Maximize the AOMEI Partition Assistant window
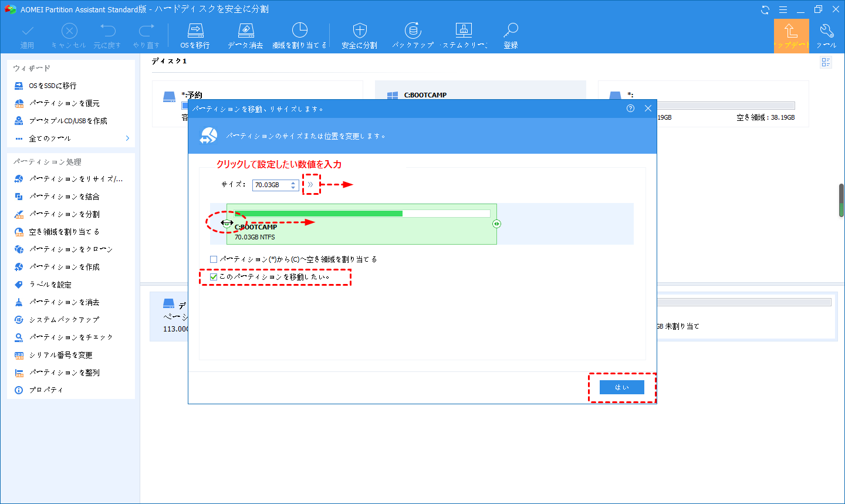Screen dimensions: 845x504 pos(818,10)
